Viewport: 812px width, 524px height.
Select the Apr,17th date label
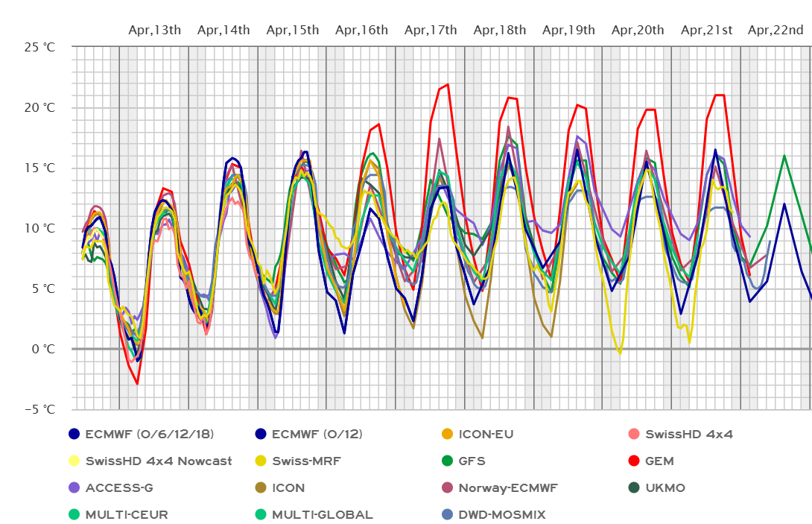[x=431, y=30]
